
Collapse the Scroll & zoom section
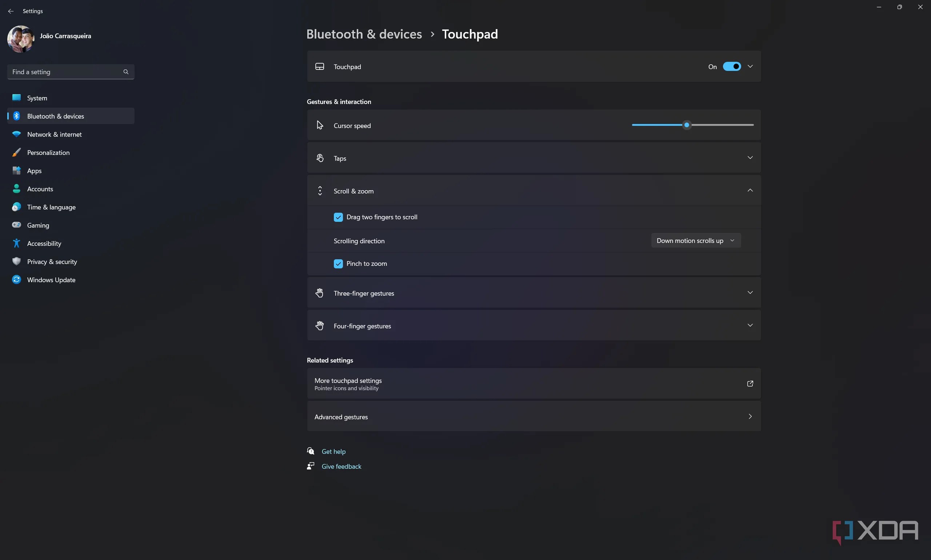pyautogui.click(x=750, y=191)
